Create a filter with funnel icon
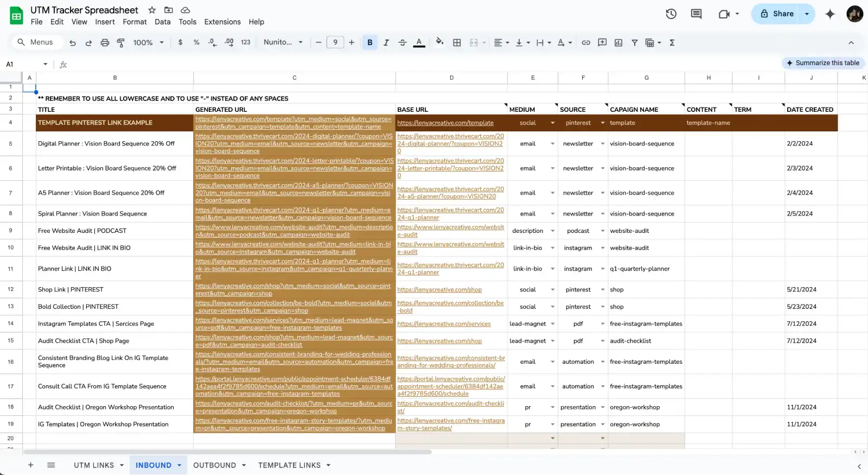The height and width of the screenshot is (475, 868). pos(634,42)
